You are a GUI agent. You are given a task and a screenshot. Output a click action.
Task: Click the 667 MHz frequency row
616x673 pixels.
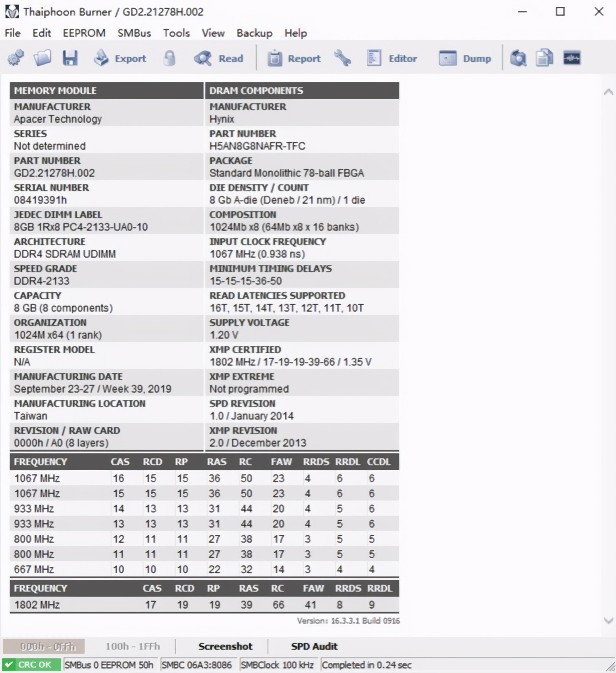[x=204, y=569]
